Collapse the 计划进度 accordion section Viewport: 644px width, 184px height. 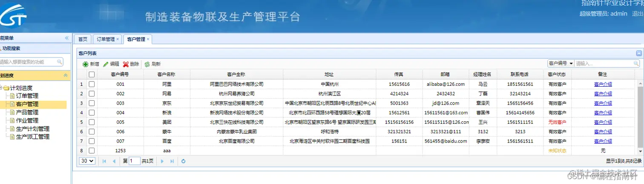click(x=66, y=75)
